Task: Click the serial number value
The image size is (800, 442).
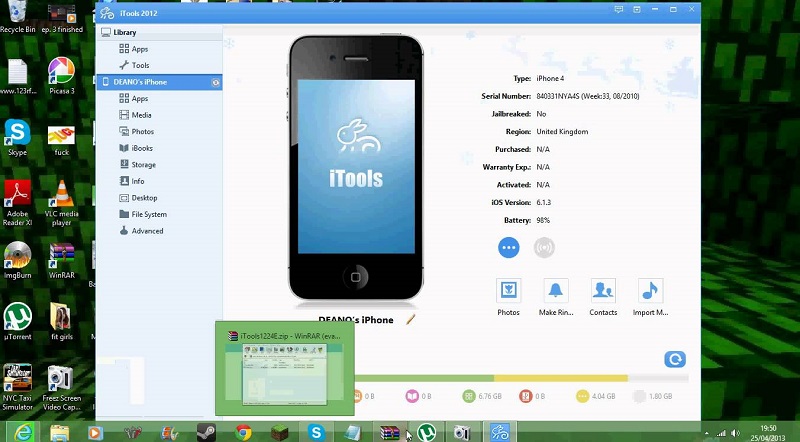Action: [x=588, y=96]
